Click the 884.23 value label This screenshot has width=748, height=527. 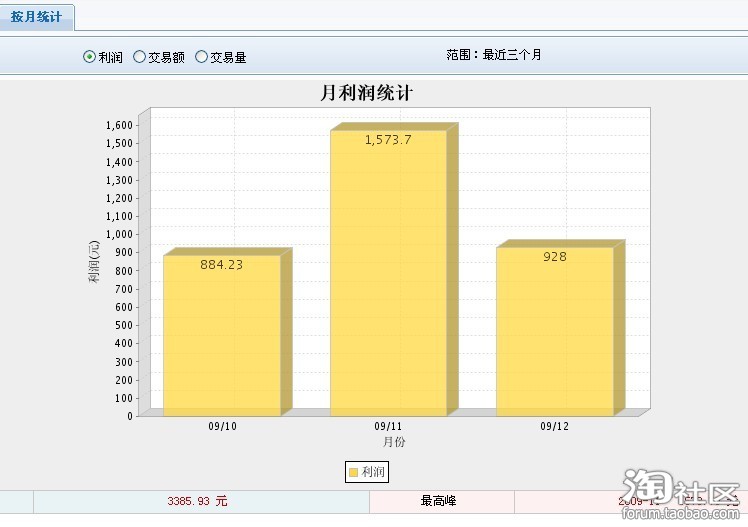click(222, 265)
